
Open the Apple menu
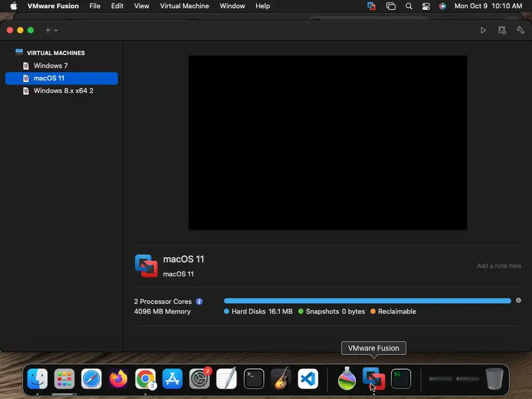pyautogui.click(x=14, y=6)
